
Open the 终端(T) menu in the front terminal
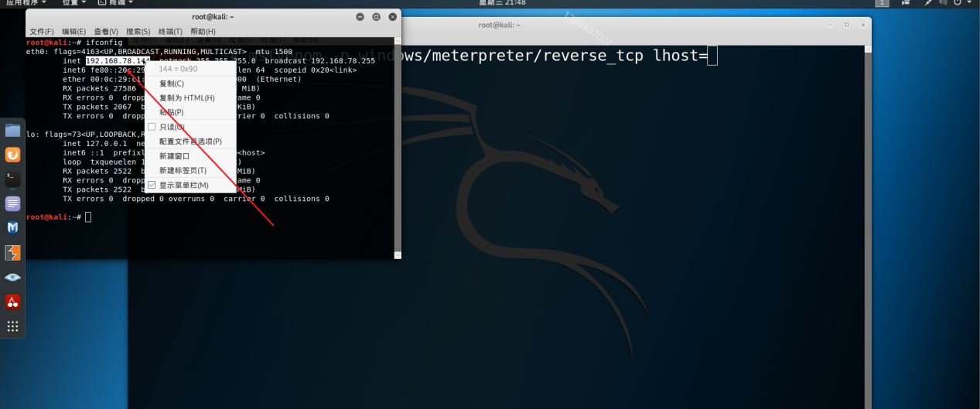(x=170, y=31)
